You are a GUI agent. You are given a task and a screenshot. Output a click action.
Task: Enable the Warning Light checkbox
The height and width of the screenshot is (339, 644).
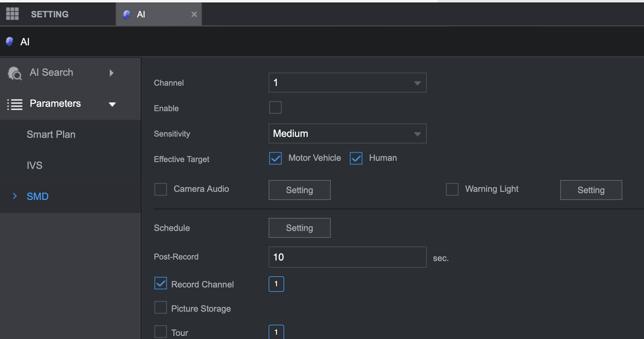[x=452, y=189]
